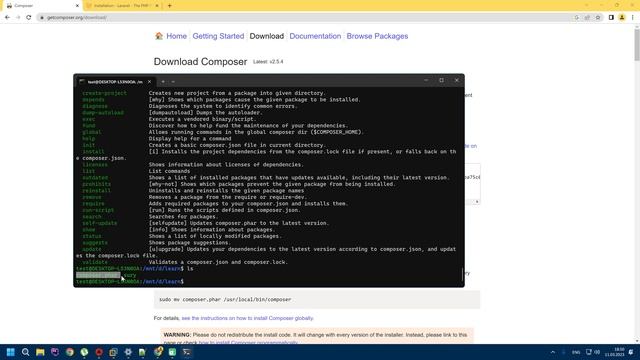This screenshot has height=360, width=640.
Task: Reload the getcomposer.org page
Action: (29, 18)
